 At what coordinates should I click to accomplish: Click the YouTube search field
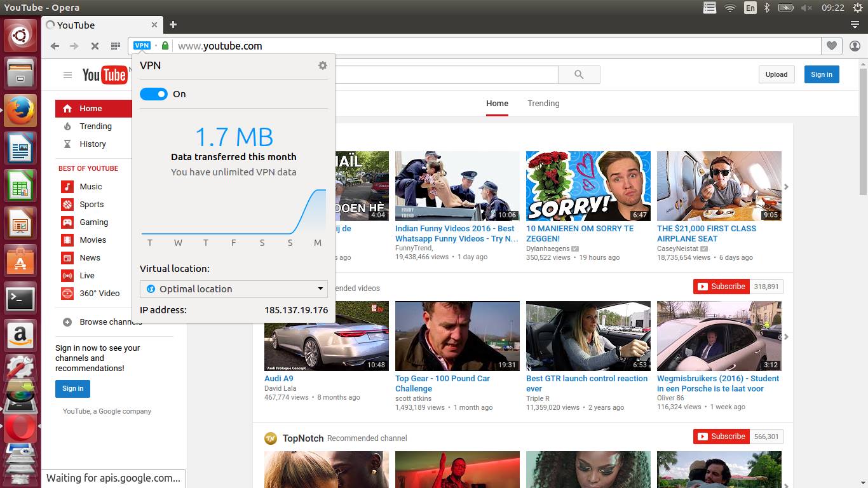(446, 74)
